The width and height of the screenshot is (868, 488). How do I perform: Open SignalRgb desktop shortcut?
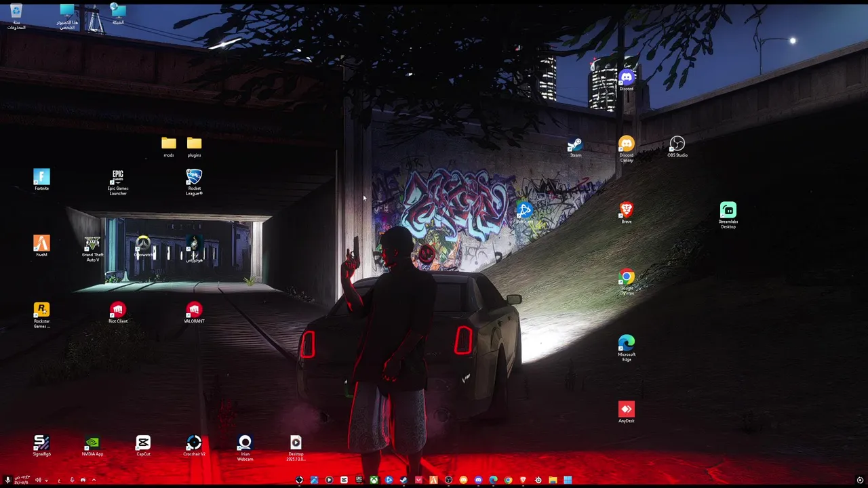[x=41, y=445]
